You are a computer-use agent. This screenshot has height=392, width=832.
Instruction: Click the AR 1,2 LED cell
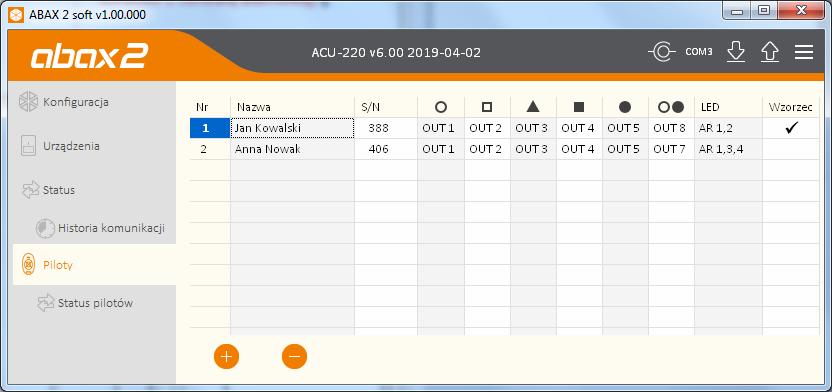[729, 128]
